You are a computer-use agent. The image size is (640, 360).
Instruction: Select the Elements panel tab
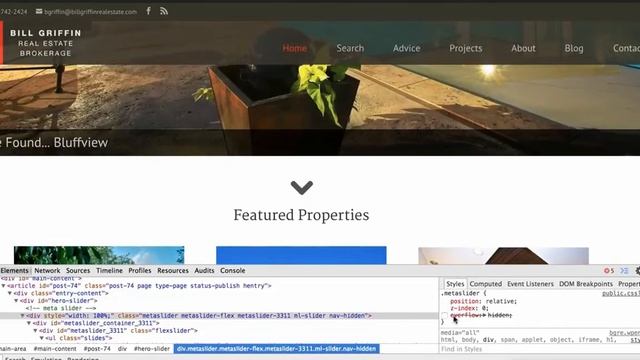pos(14,271)
